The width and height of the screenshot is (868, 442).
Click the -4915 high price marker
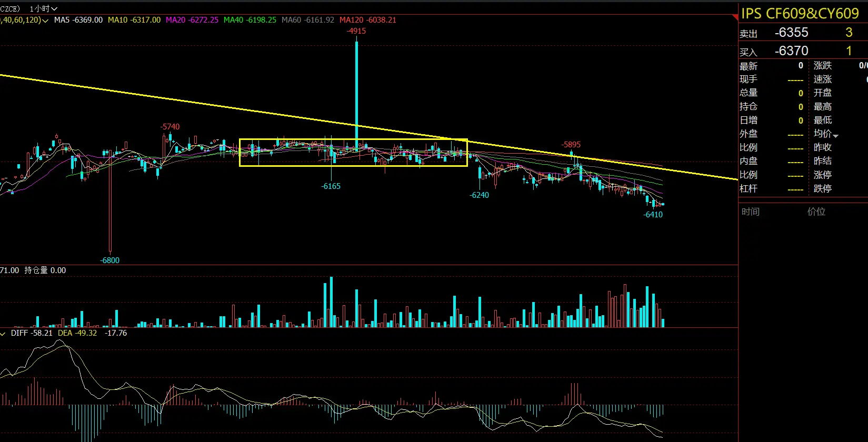click(x=356, y=31)
